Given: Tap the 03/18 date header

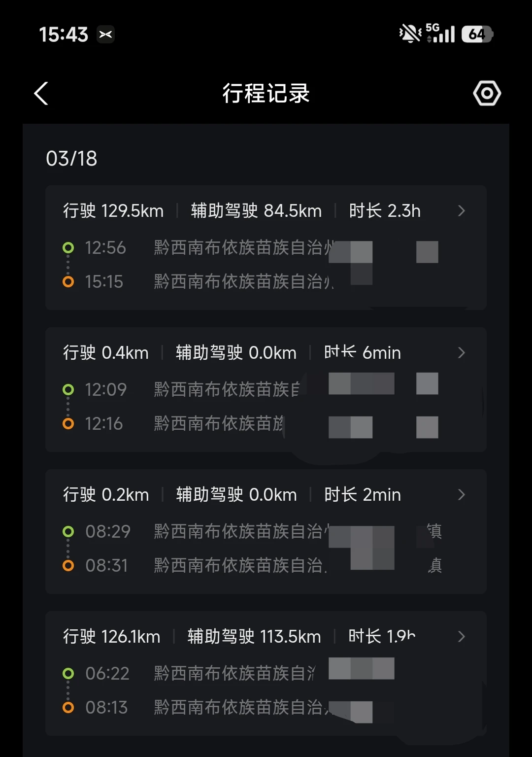Looking at the screenshot, I should (71, 159).
